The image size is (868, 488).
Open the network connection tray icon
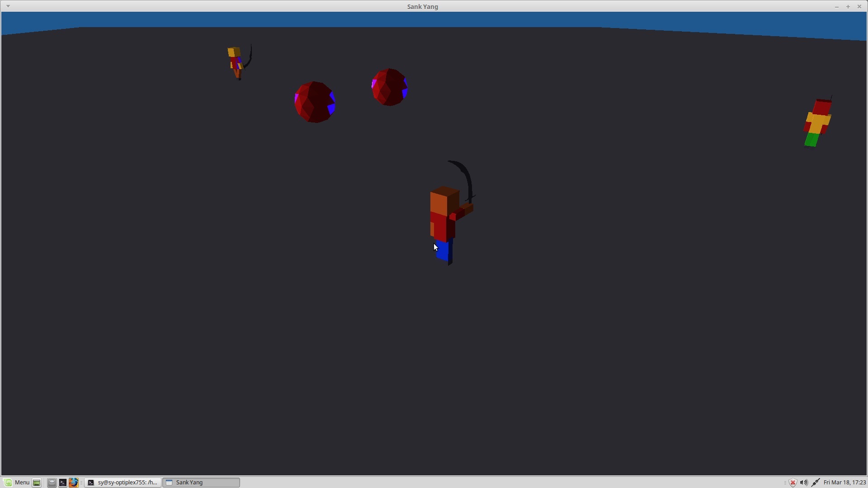click(815, 483)
